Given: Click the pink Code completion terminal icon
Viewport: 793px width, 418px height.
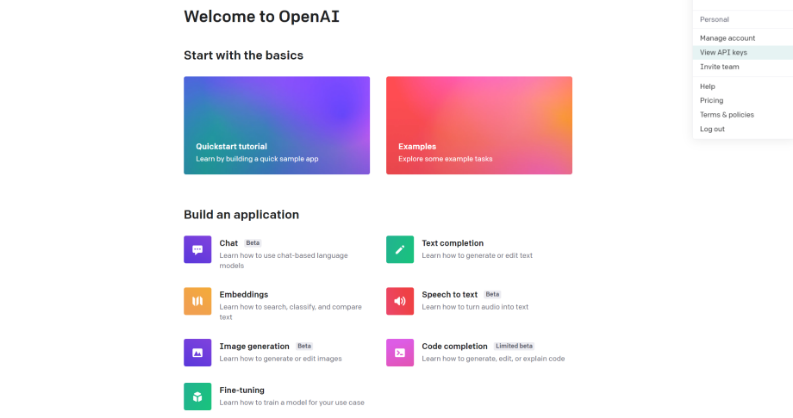Looking at the screenshot, I should 400,353.
